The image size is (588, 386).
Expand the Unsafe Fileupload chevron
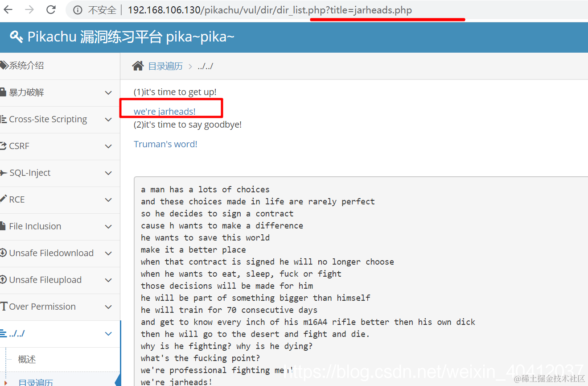[x=108, y=280]
